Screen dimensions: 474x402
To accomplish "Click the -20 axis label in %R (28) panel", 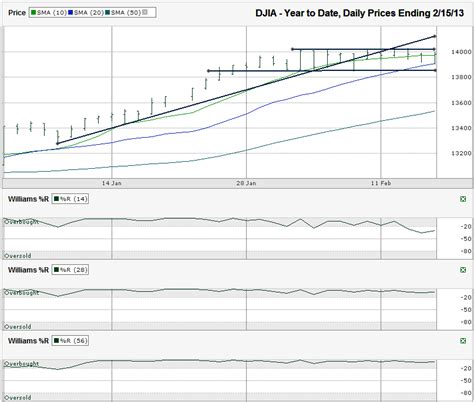I will point(466,298).
